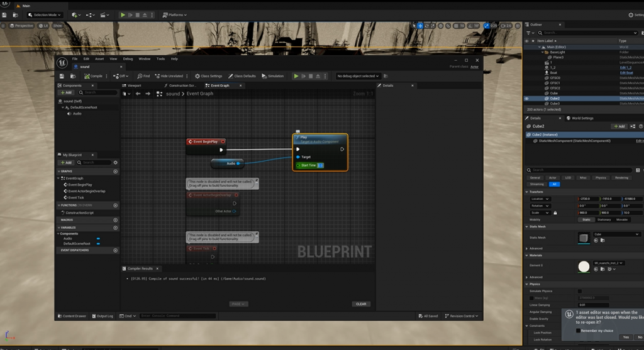Add a new event dispatcher with plus icon
The width and height of the screenshot is (644, 350).
(x=116, y=250)
